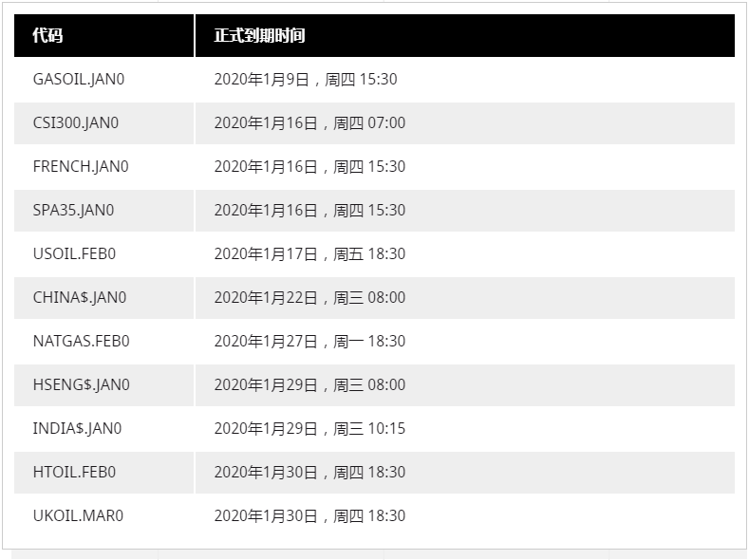Viewport: 749px width, 560px height.
Task: Click the FRENCH.JAN0 code
Action: tap(81, 167)
